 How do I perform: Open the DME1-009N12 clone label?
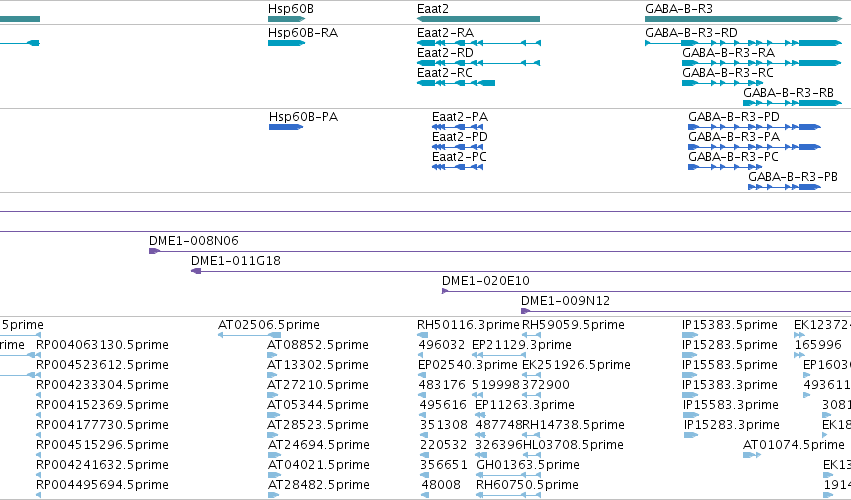pyautogui.click(x=566, y=301)
